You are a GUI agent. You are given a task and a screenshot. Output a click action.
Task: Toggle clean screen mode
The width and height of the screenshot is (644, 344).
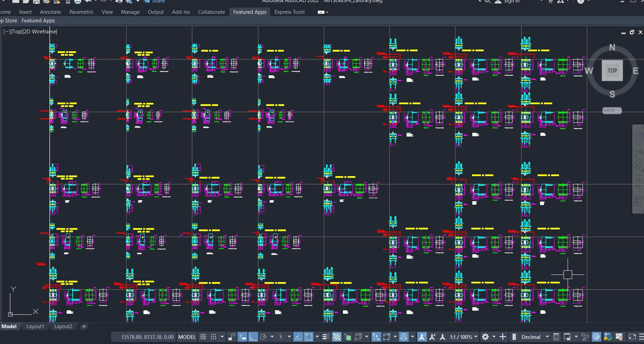coord(632,337)
